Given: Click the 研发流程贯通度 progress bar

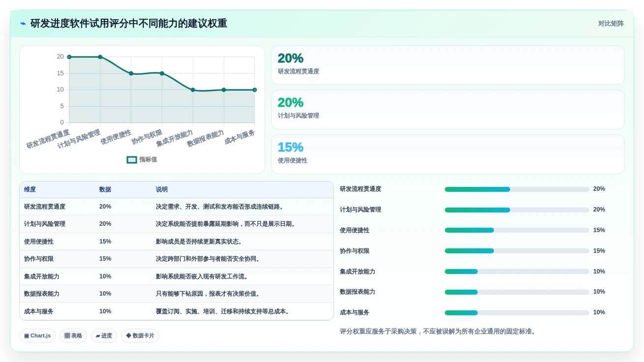Looking at the screenshot, I should tap(517, 189).
